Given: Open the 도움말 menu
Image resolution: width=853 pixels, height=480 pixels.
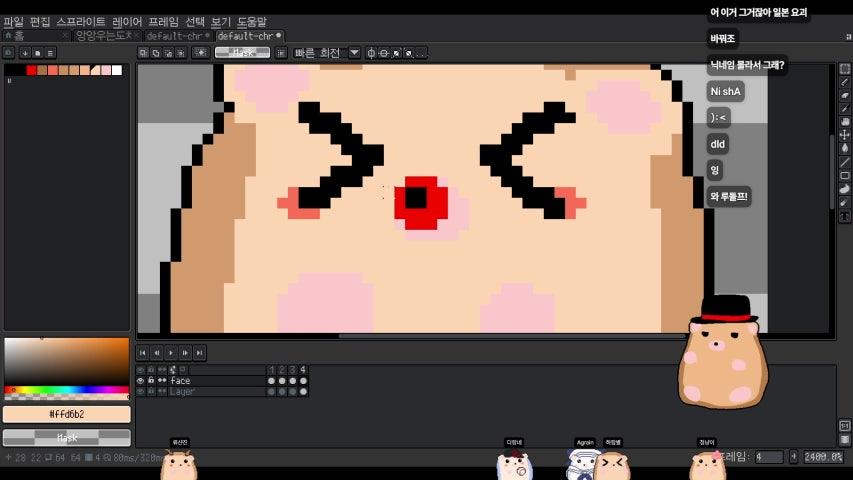Looking at the screenshot, I should [251, 22].
